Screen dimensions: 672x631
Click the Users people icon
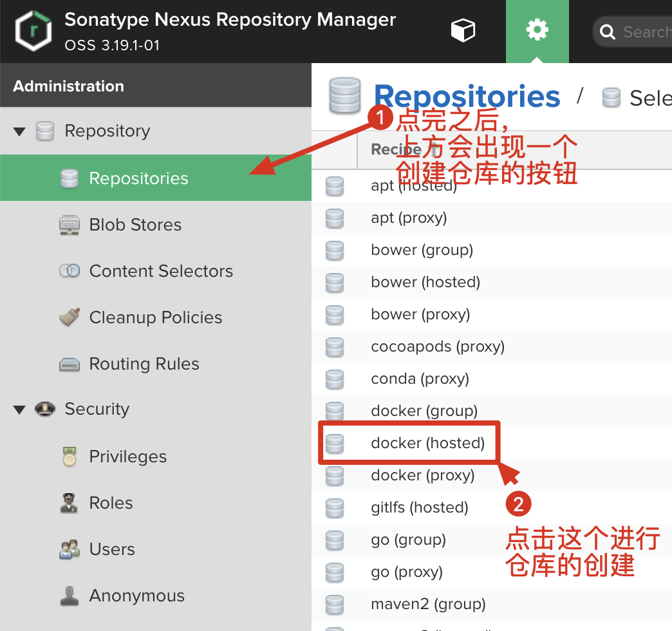70,550
